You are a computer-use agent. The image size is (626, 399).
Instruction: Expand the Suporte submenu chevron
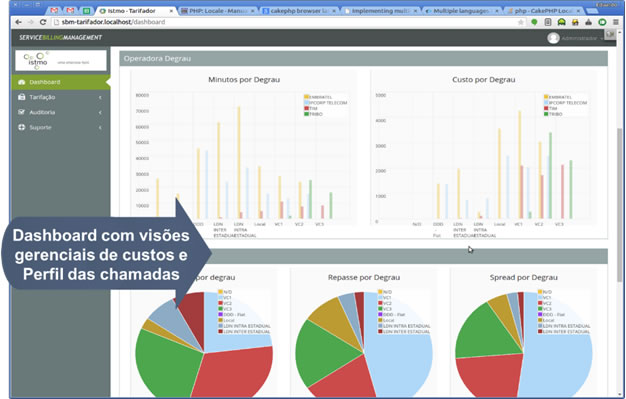point(100,127)
